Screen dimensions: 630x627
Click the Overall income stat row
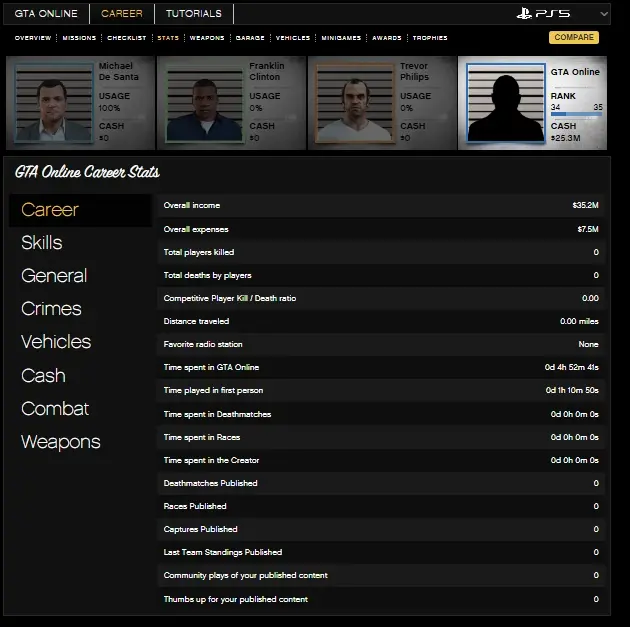[380, 205]
